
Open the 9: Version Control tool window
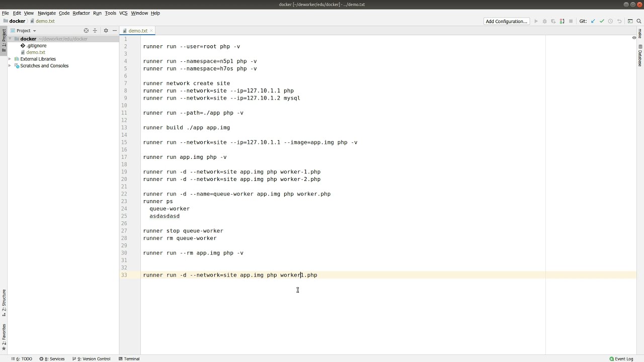point(91,359)
